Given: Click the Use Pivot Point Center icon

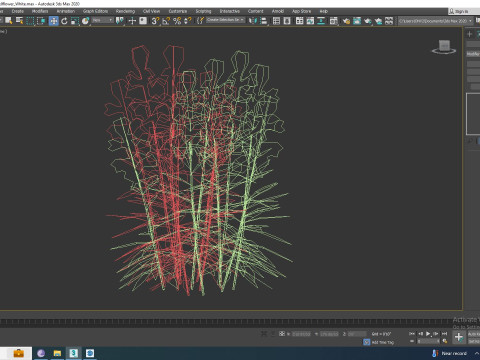Looking at the screenshot, I should point(119,21).
